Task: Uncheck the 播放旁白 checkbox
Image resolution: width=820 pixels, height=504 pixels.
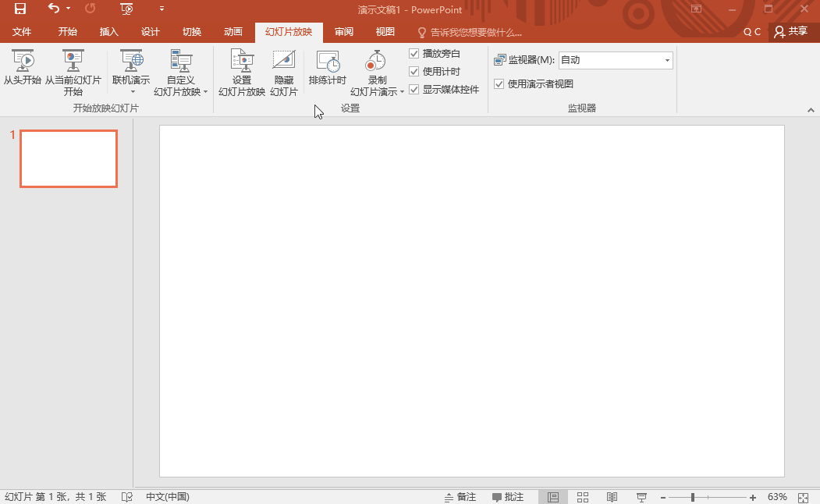Action: click(x=414, y=54)
